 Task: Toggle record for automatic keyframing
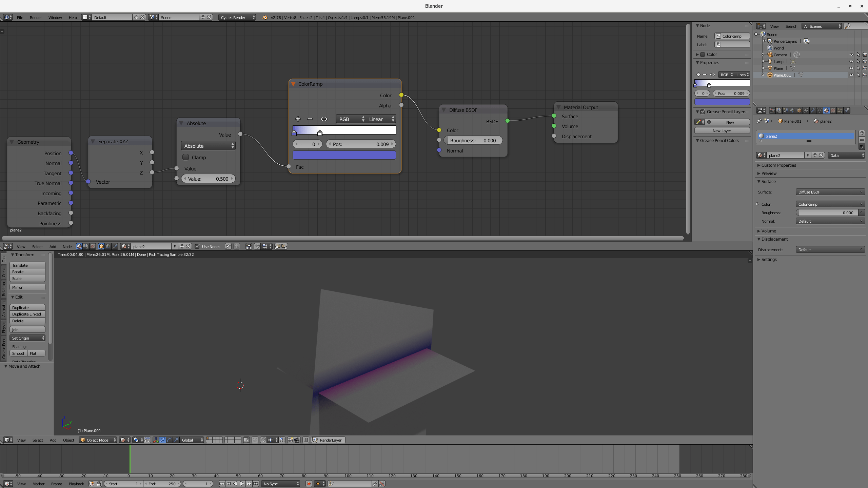click(309, 484)
